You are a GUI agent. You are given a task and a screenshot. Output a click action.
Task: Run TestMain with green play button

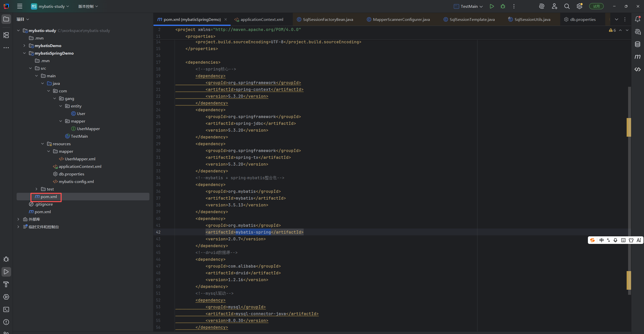click(492, 6)
